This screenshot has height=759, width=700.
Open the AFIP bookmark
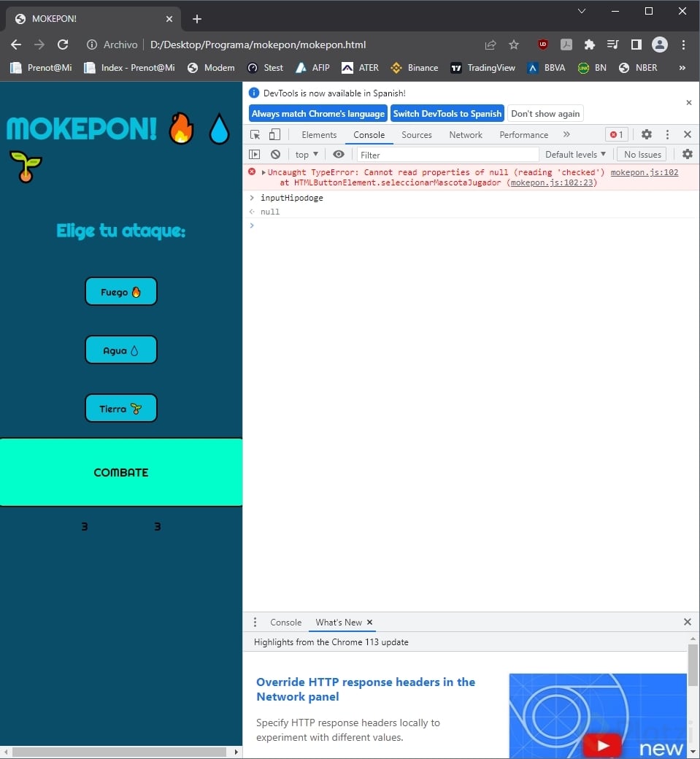(x=312, y=68)
